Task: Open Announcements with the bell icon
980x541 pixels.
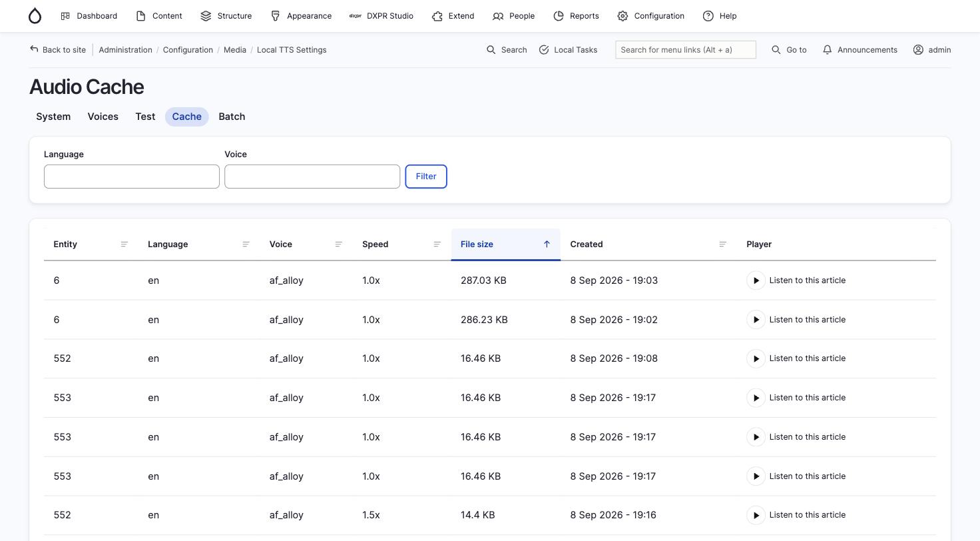Action: tap(859, 50)
